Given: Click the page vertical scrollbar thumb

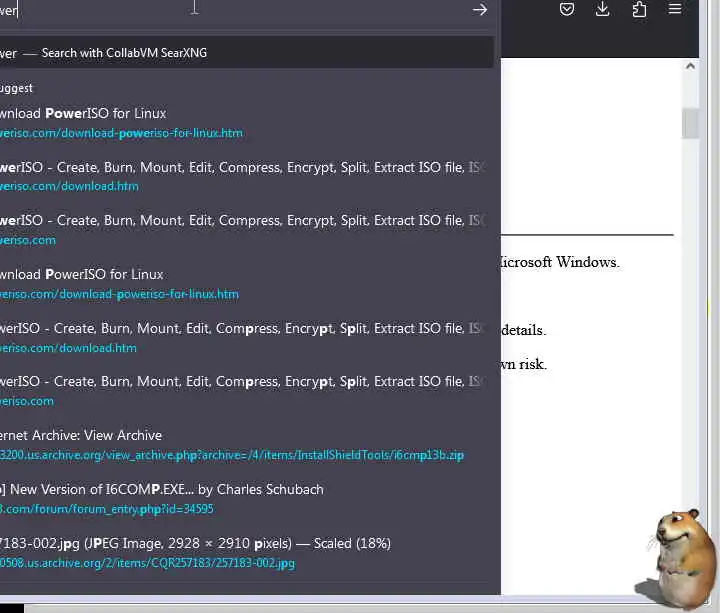Looking at the screenshot, I should (x=690, y=123).
